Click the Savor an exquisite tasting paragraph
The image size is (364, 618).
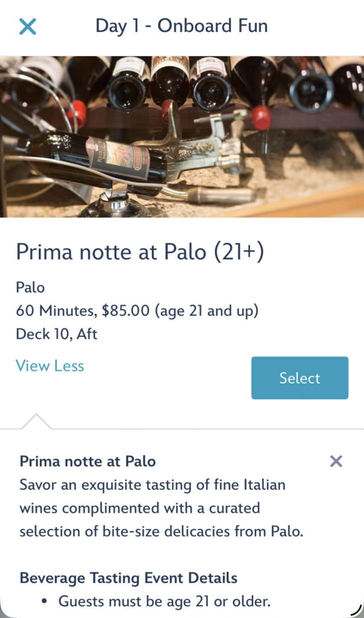(161, 508)
